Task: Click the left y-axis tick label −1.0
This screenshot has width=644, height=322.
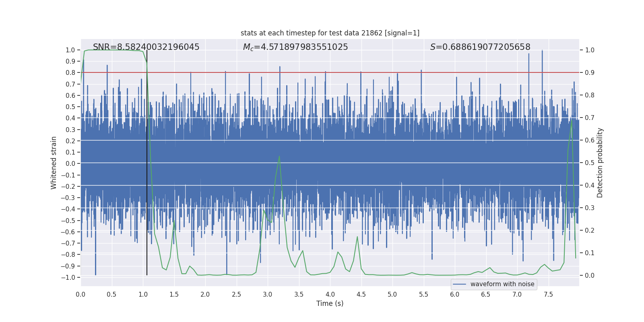Action: 68,277
